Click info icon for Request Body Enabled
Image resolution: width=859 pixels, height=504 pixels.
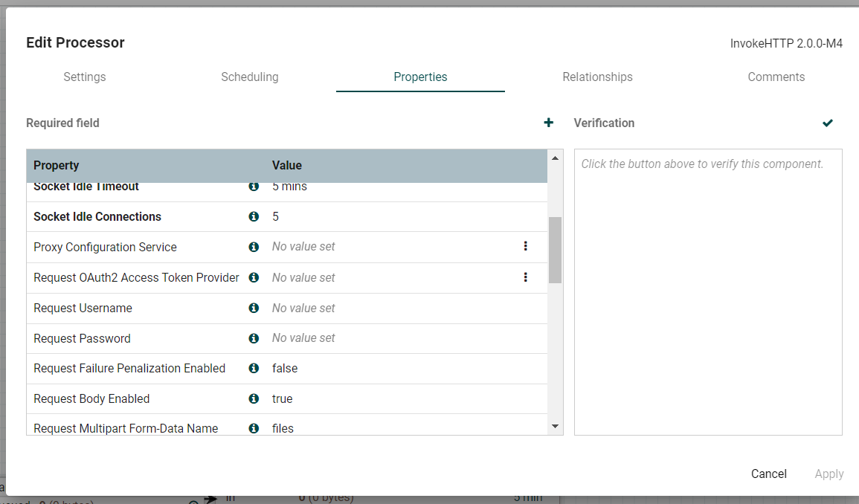click(x=254, y=398)
